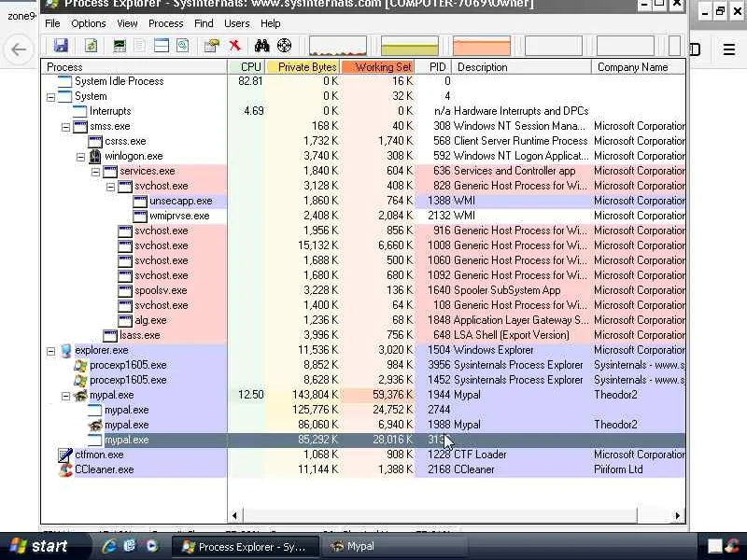
Task: Click the mypal.exe PID 1944 icon
Action: pos(81,395)
